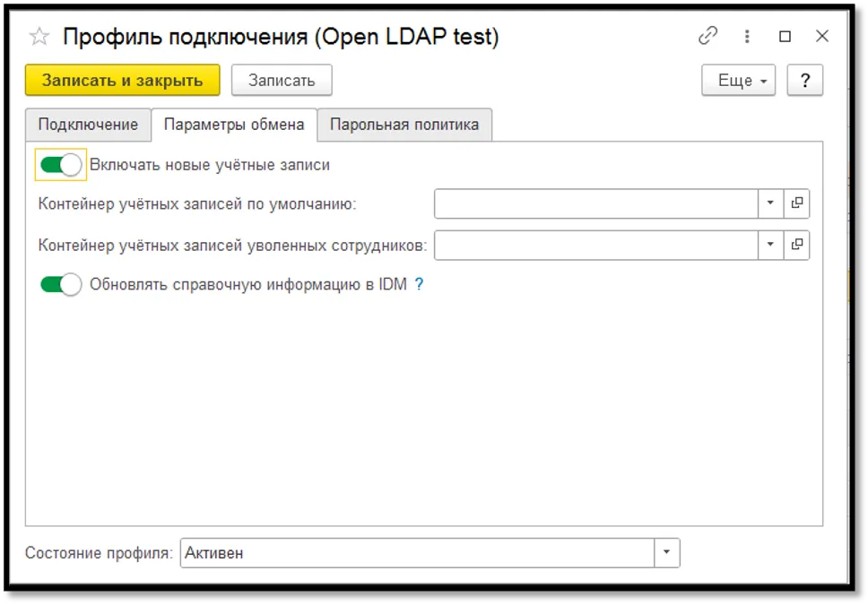Open selection list for default accounts container
Screen dimensions: 868x605
795,203
